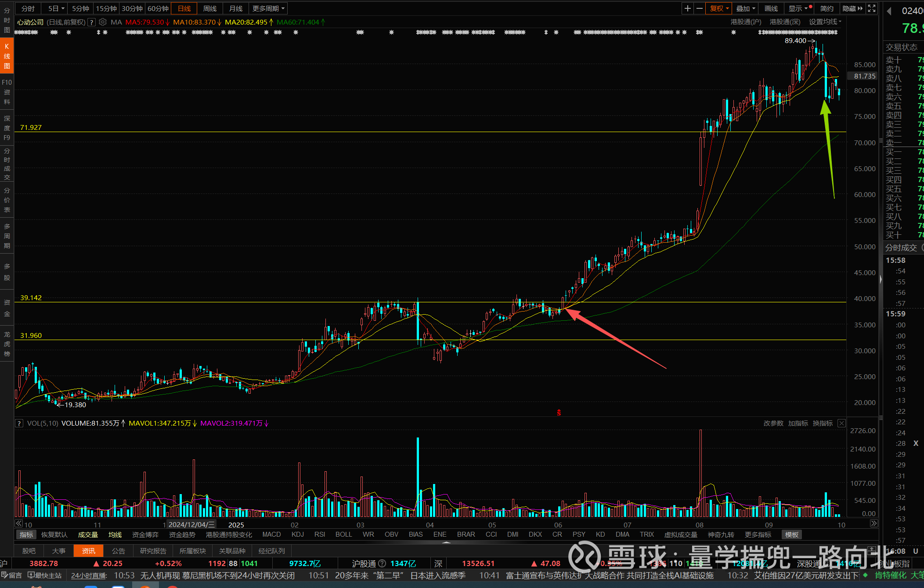Switch to the 周线 weekly chart tab
This screenshot has width=924, height=588.
click(x=209, y=8)
